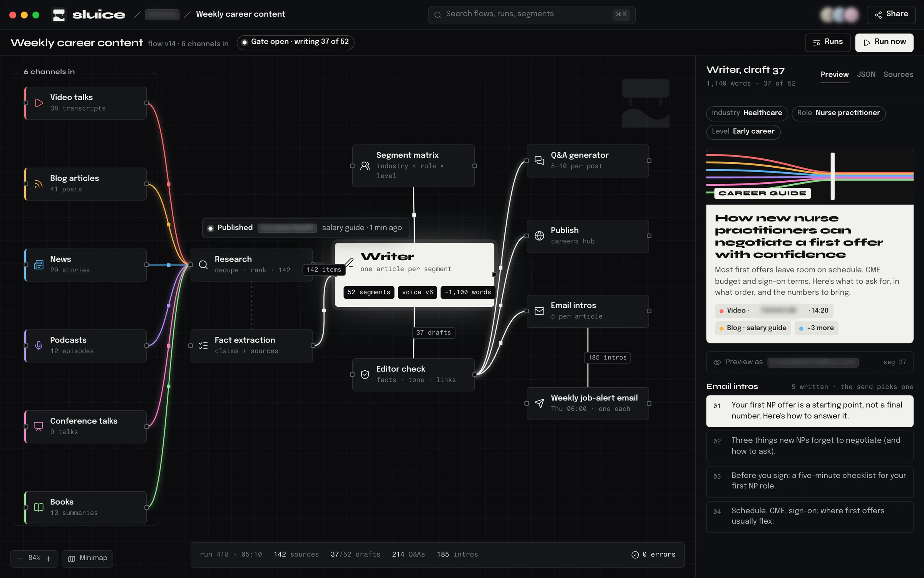Click the Writer node pencil icon
The image size is (924, 578).
(x=349, y=263)
